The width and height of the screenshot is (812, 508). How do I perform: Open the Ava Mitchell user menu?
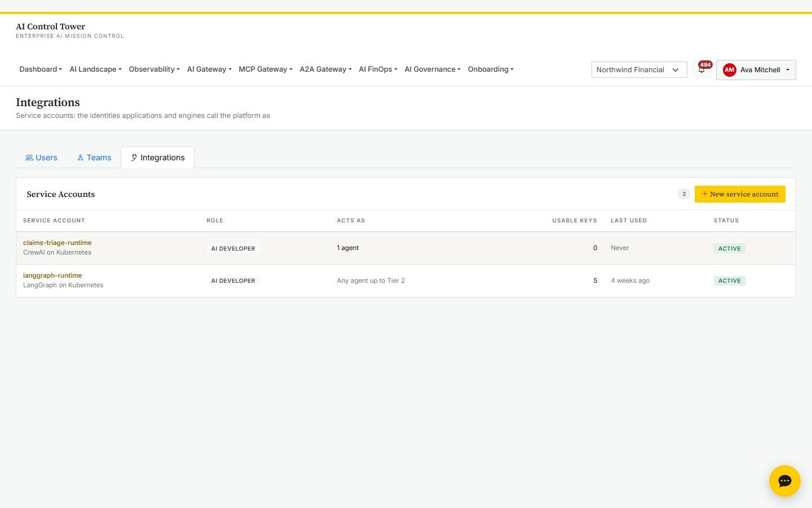(756, 70)
